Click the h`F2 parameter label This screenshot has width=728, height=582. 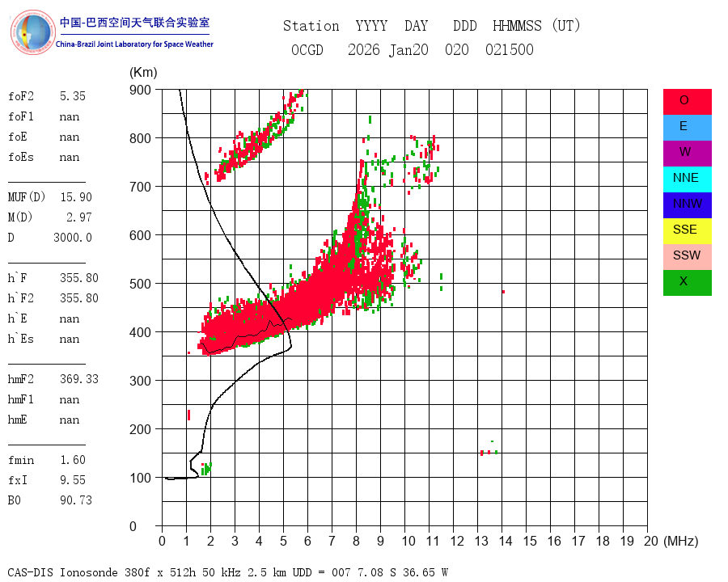coord(21,298)
